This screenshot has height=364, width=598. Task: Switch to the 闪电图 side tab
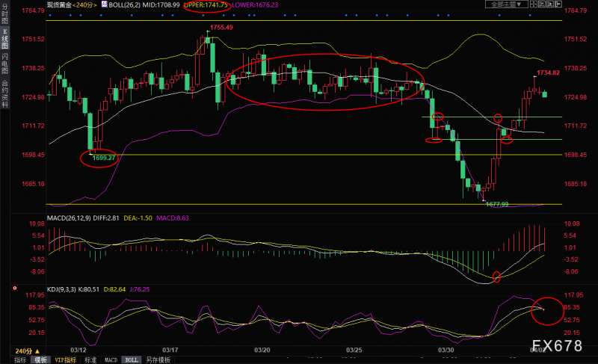pyautogui.click(x=4, y=64)
